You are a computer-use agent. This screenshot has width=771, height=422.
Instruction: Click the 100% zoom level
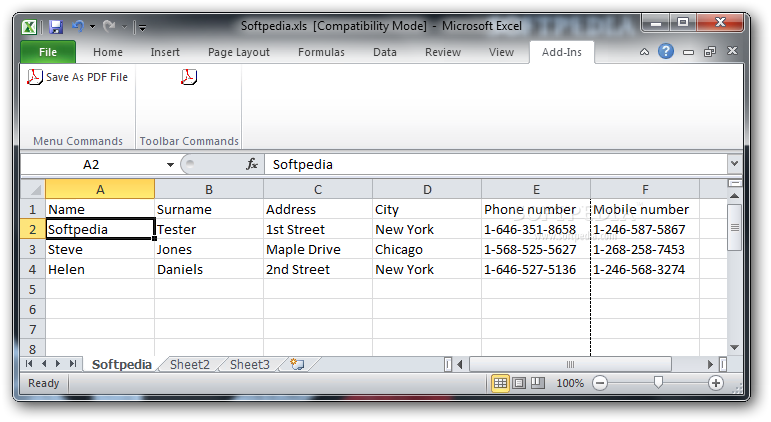(x=570, y=383)
